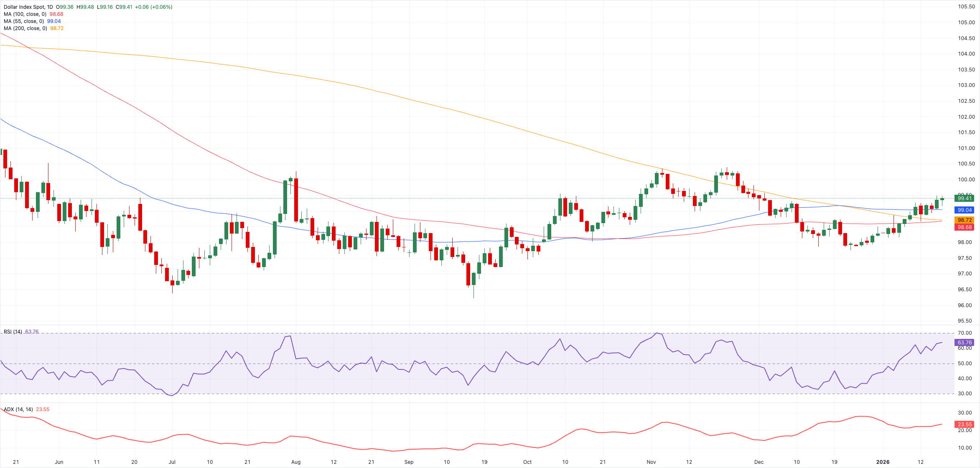The width and height of the screenshot is (980, 468).
Task: Click the 96.00 price axis label
Action: [x=966, y=305]
